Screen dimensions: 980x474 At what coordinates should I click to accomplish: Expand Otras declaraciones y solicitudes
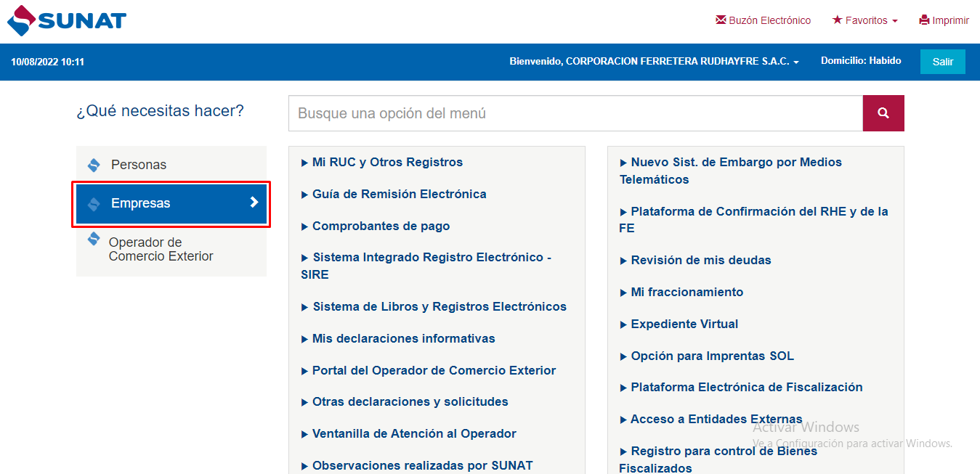pyautogui.click(x=405, y=402)
